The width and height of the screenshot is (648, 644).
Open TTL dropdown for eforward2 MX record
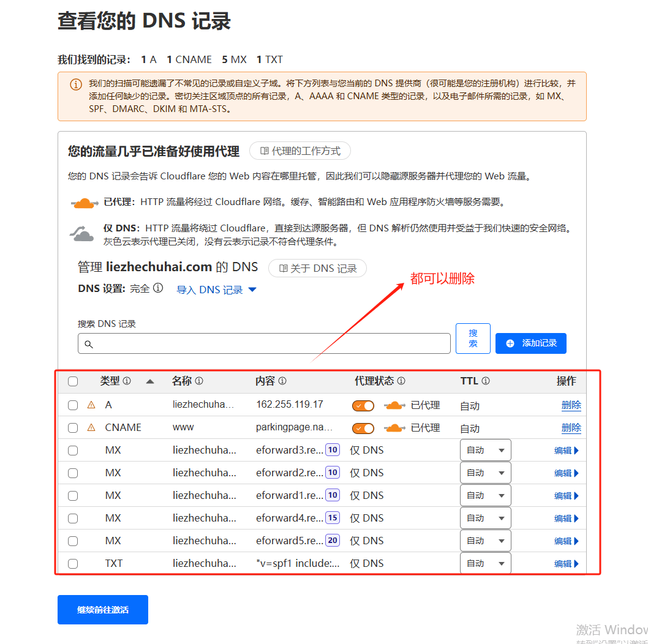(x=486, y=473)
